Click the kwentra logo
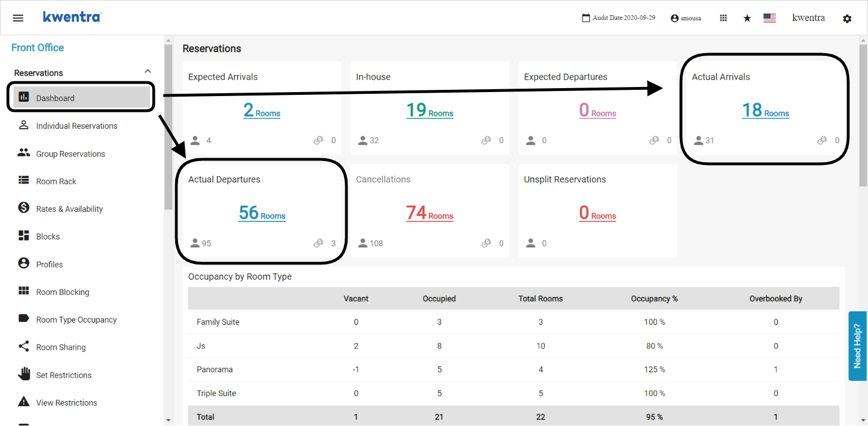Image resolution: width=868 pixels, height=426 pixels. tap(72, 17)
